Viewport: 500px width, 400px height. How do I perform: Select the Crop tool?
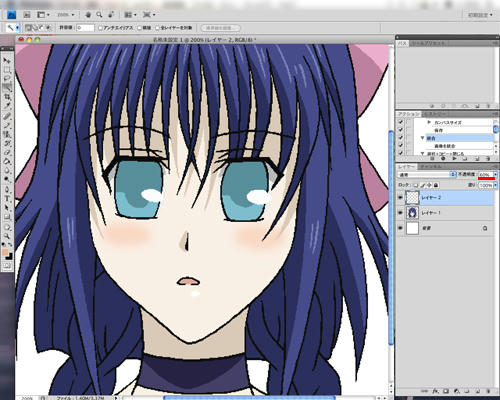tap(7, 97)
